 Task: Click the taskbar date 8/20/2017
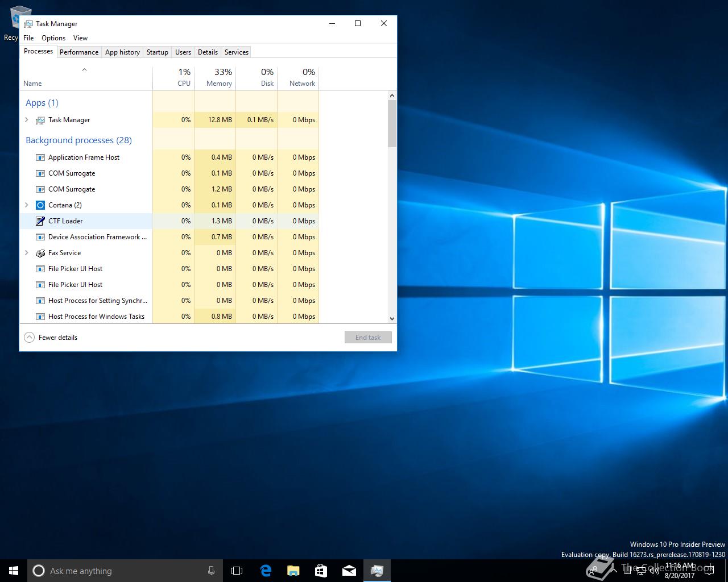pyautogui.click(x=679, y=576)
